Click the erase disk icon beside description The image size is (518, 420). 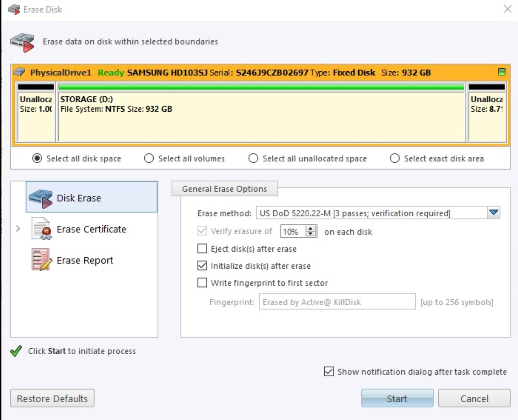tap(22, 42)
